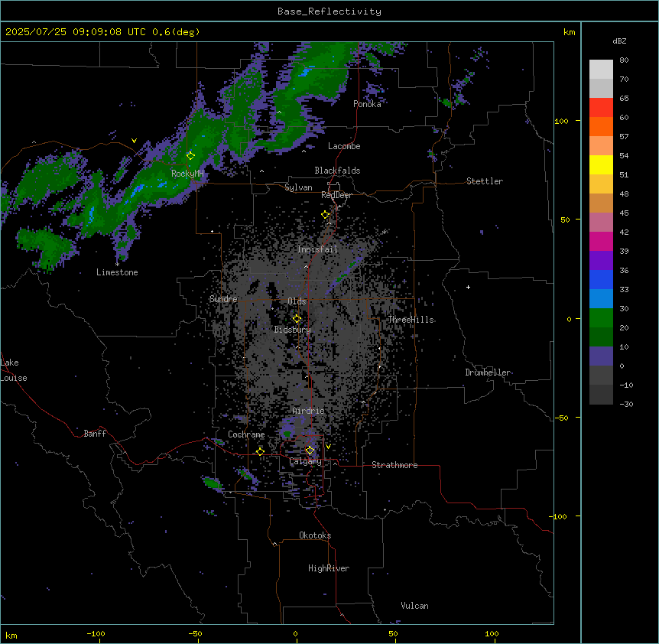Click the yellow diamond marker south of RedDeer
Screen dimensions: 659x644
pos(326,215)
